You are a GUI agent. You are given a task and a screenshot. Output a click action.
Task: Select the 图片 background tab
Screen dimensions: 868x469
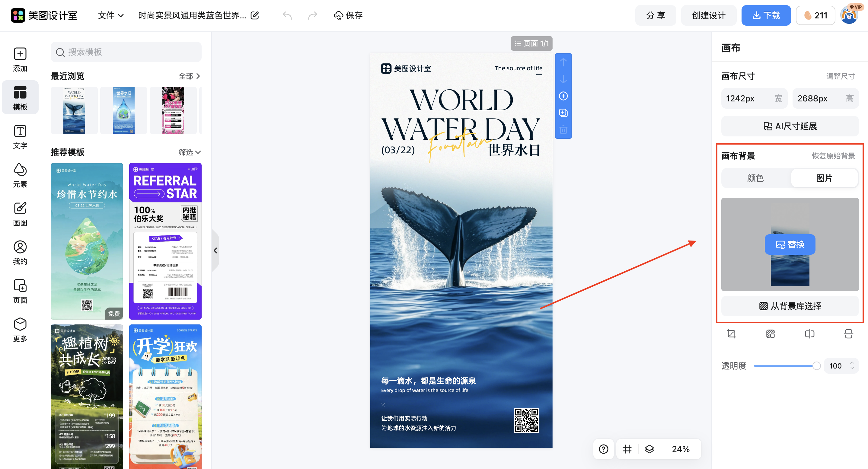coord(824,178)
